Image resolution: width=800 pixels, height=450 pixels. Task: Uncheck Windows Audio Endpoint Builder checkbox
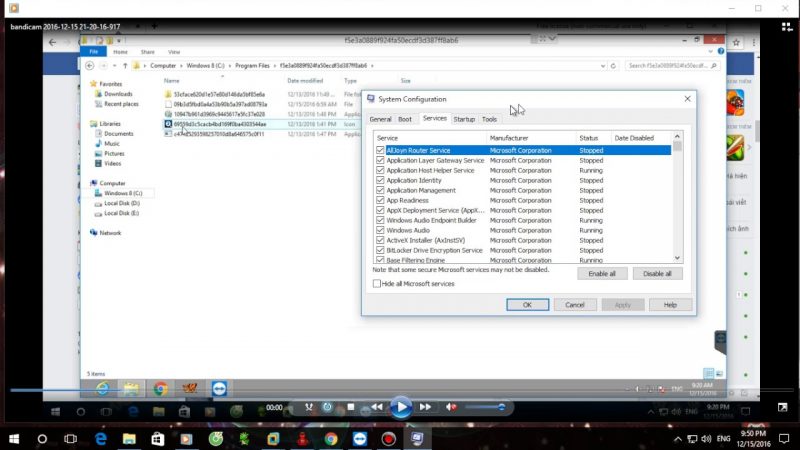[380, 220]
